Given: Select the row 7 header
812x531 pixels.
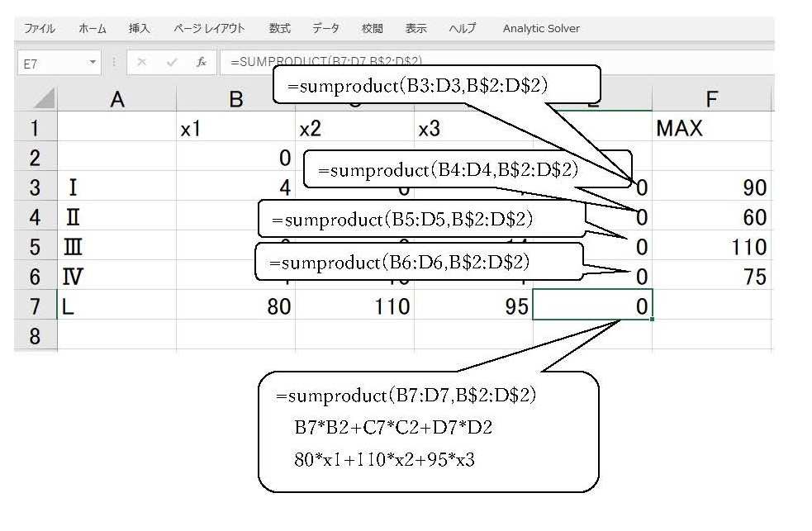Looking at the screenshot, I should (x=35, y=306).
